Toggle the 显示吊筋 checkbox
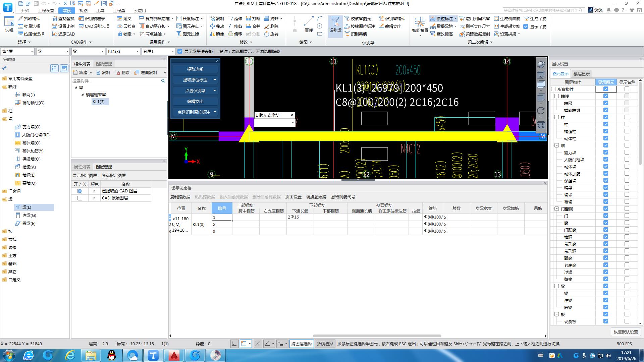 click(x=526, y=26)
